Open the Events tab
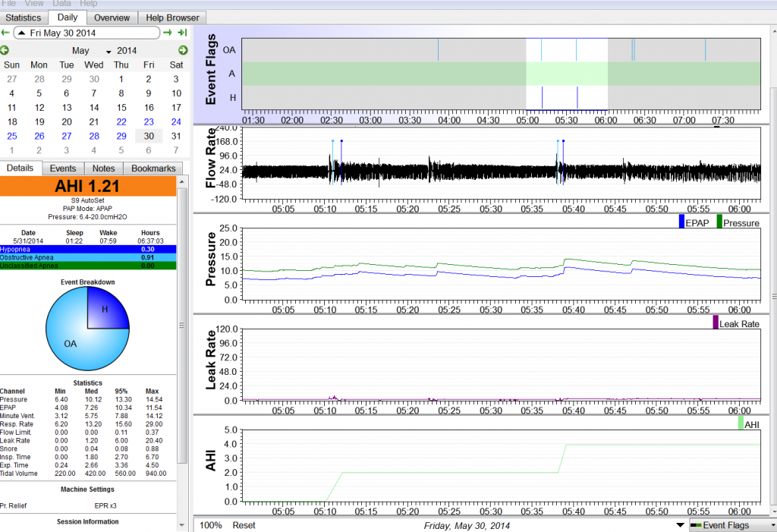Image resolution: width=777 pixels, height=532 pixels. tap(62, 168)
